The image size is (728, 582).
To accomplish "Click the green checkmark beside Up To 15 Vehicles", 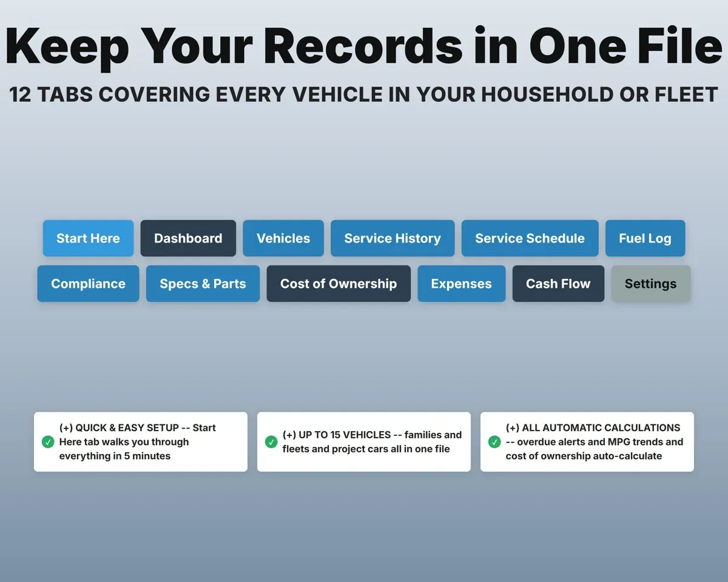I will [x=271, y=442].
